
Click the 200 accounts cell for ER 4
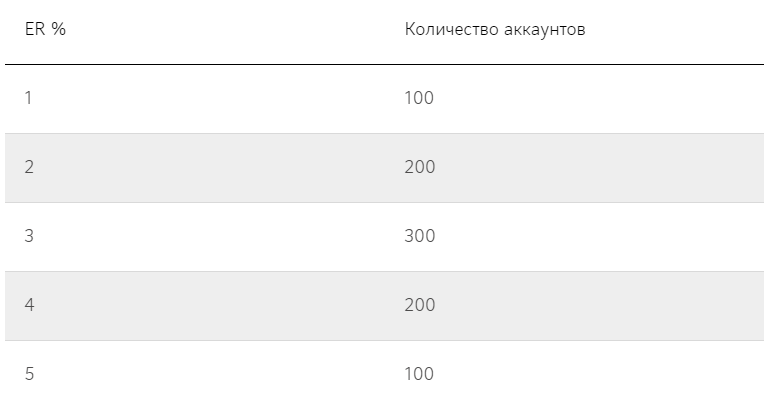pos(420,305)
